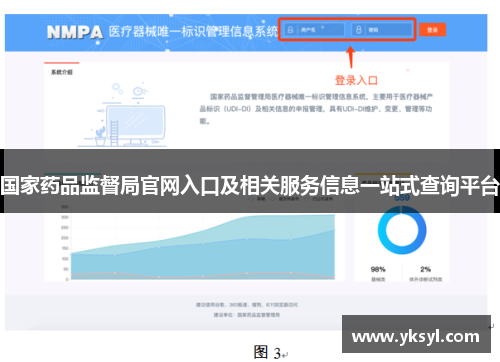The width and height of the screenshot is (500, 362).
Task: Click the footer 建设单位 line
Action: [x=247, y=315]
